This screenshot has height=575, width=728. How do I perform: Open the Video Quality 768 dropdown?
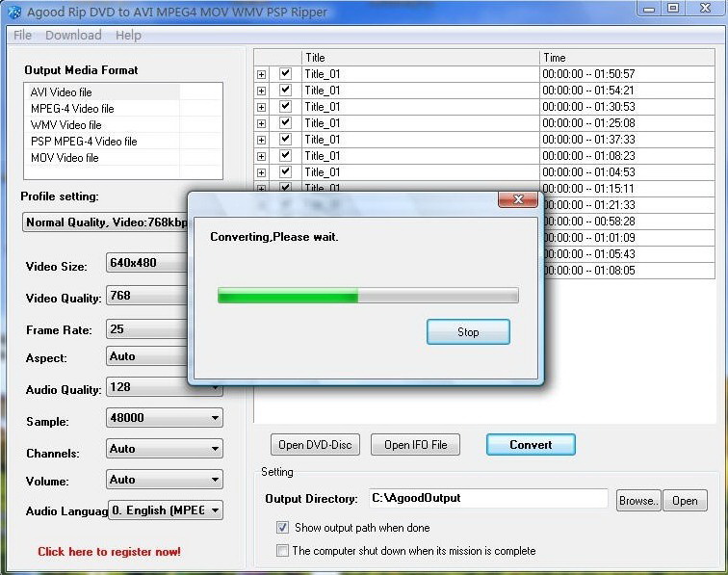point(146,296)
